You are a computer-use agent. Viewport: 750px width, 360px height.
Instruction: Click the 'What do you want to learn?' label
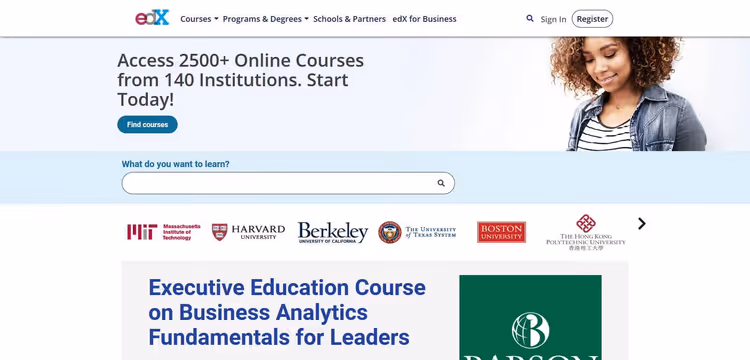tap(176, 164)
